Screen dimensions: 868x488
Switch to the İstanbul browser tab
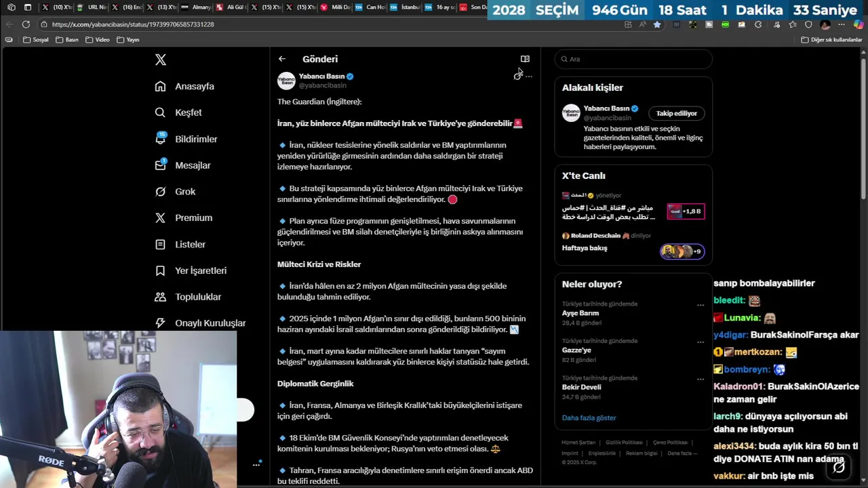pyautogui.click(x=406, y=7)
